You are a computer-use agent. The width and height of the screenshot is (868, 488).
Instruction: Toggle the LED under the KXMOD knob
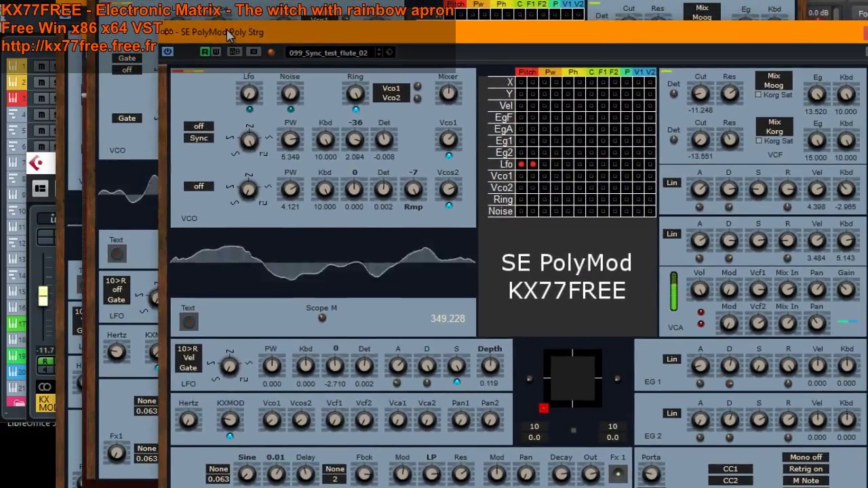pos(230,436)
